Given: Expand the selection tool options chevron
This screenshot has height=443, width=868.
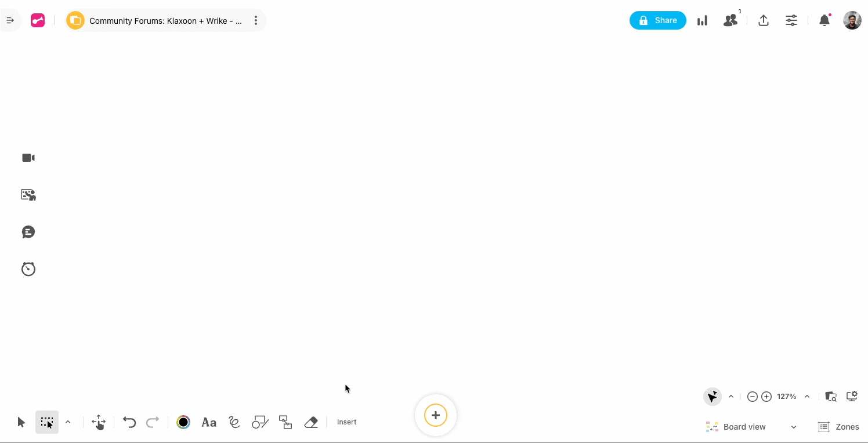Looking at the screenshot, I should click(x=68, y=422).
